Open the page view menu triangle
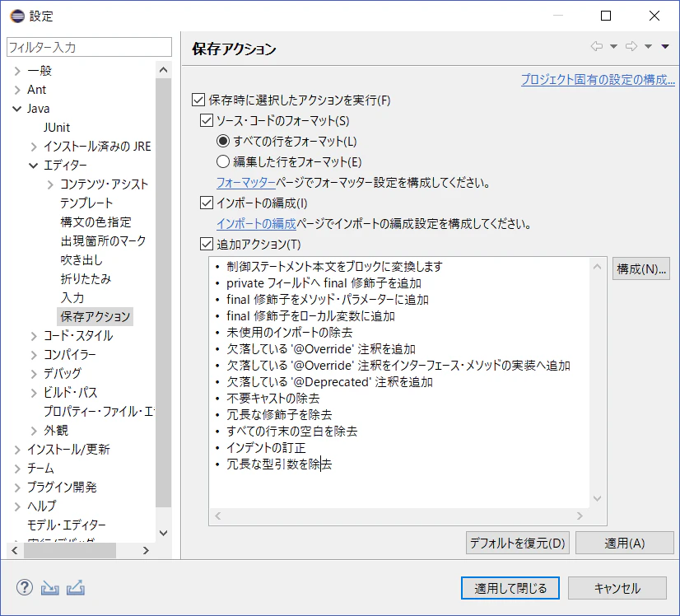This screenshot has width=680, height=616. click(x=665, y=46)
